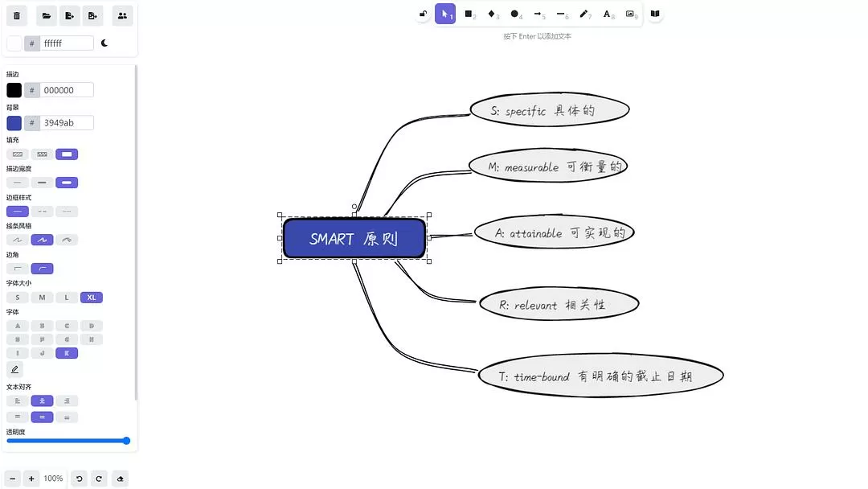Click the trash icon to clear canvas
This screenshot has width=868, height=489.
tap(17, 16)
